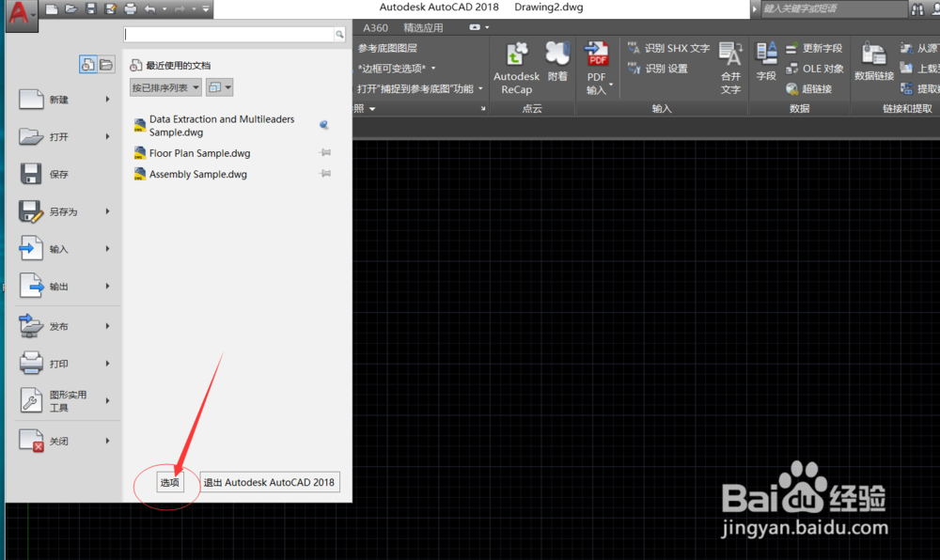
Task: Click the search magnifier icon in menu
Action: click(340, 34)
